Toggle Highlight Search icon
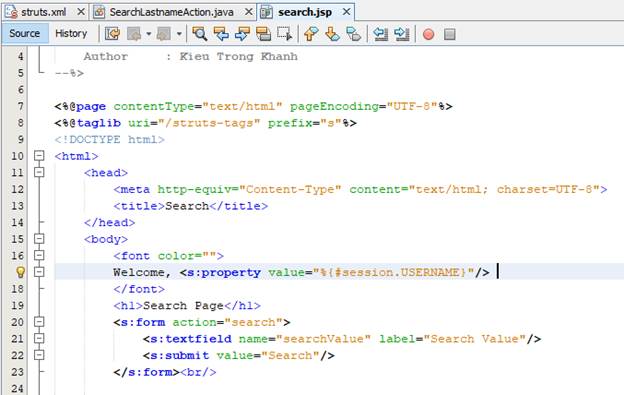Viewport: 624px width, 395px height. [263, 34]
